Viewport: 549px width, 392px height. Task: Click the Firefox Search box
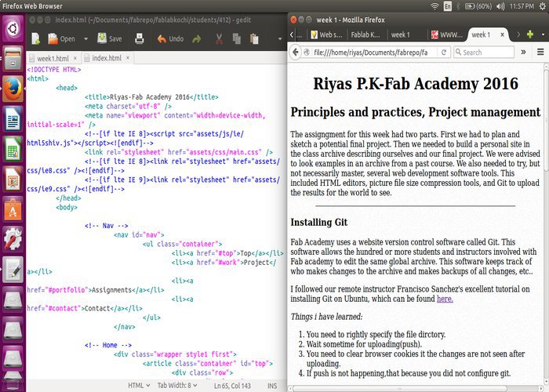click(484, 53)
